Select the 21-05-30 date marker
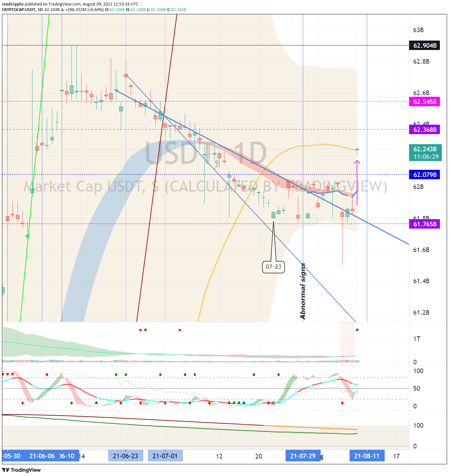The width and height of the screenshot is (449, 476). tap(12, 456)
